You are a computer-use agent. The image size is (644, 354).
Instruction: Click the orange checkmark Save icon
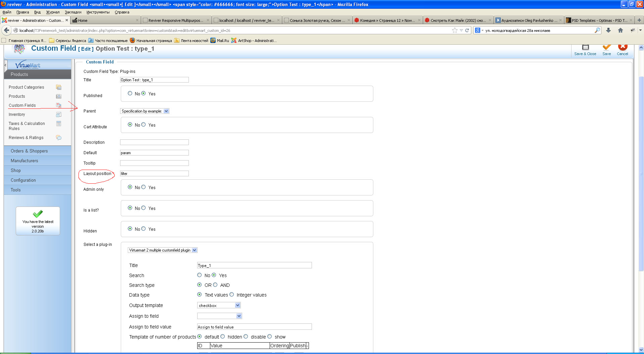pos(606,47)
